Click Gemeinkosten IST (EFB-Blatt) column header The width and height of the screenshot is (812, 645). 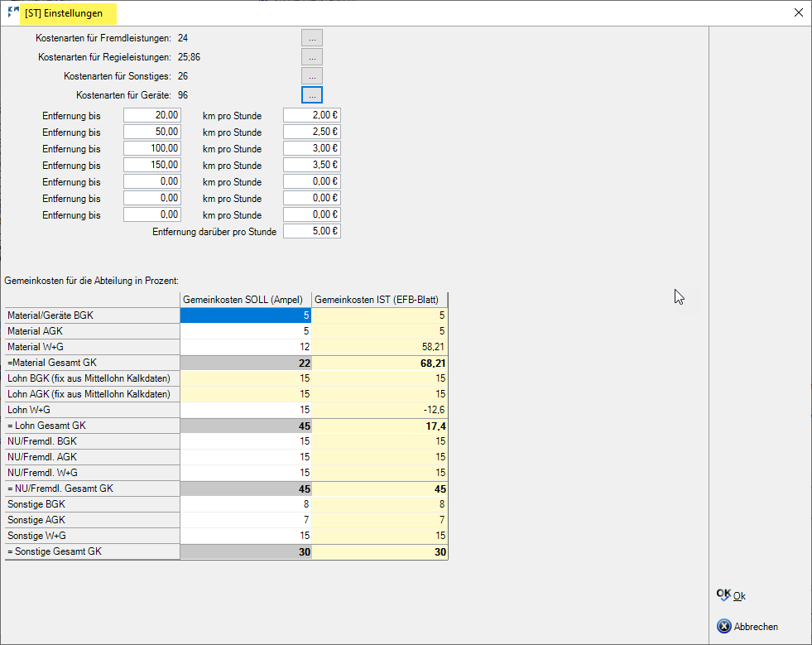click(380, 300)
